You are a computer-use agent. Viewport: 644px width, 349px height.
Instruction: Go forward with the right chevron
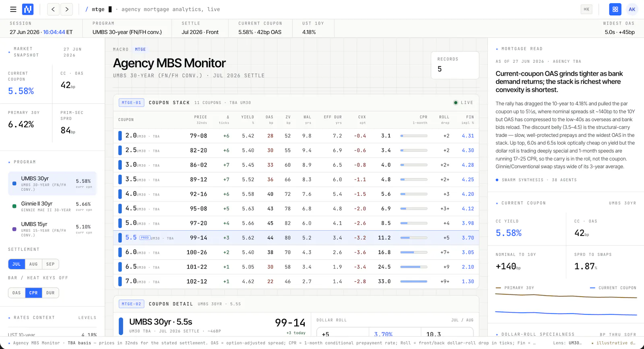(x=67, y=9)
